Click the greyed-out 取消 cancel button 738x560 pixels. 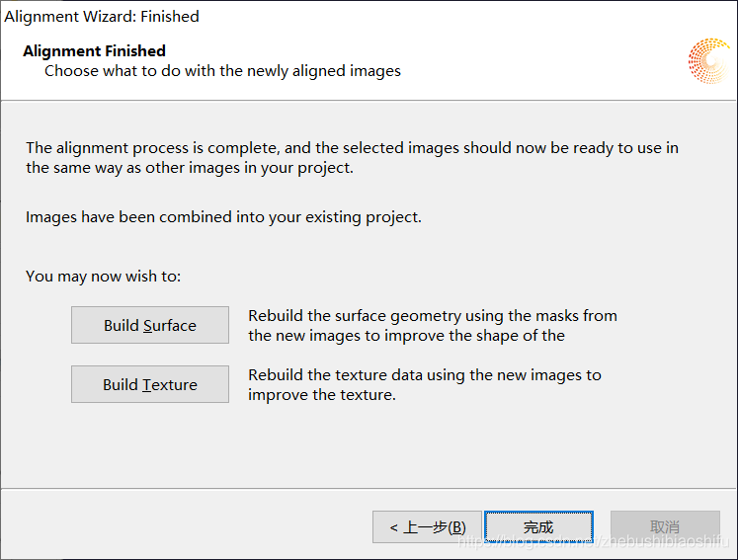pos(665,527)
